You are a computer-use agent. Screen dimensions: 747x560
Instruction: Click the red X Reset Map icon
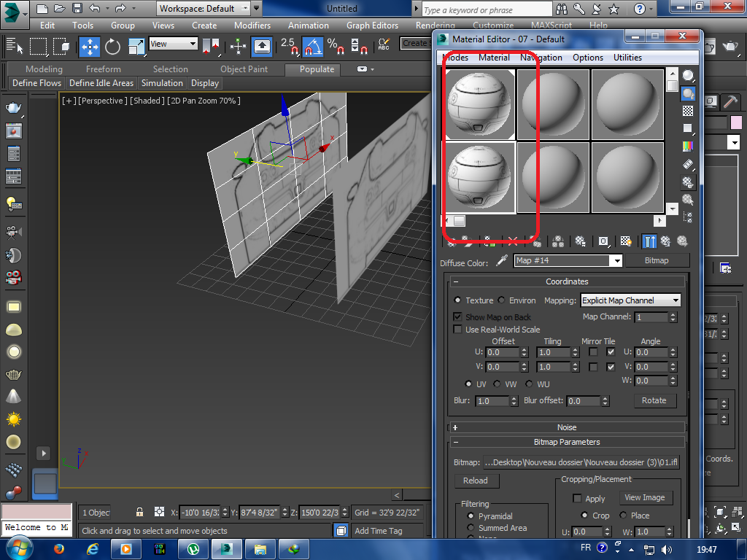513,242
